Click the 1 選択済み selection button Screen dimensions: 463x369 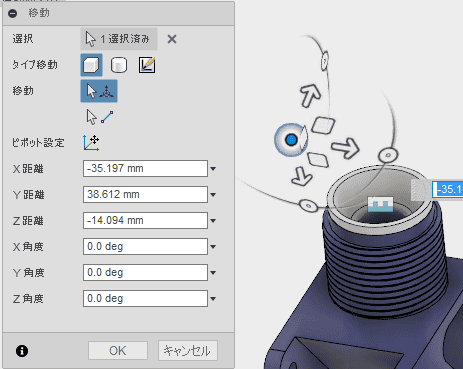tap(119, 39)
